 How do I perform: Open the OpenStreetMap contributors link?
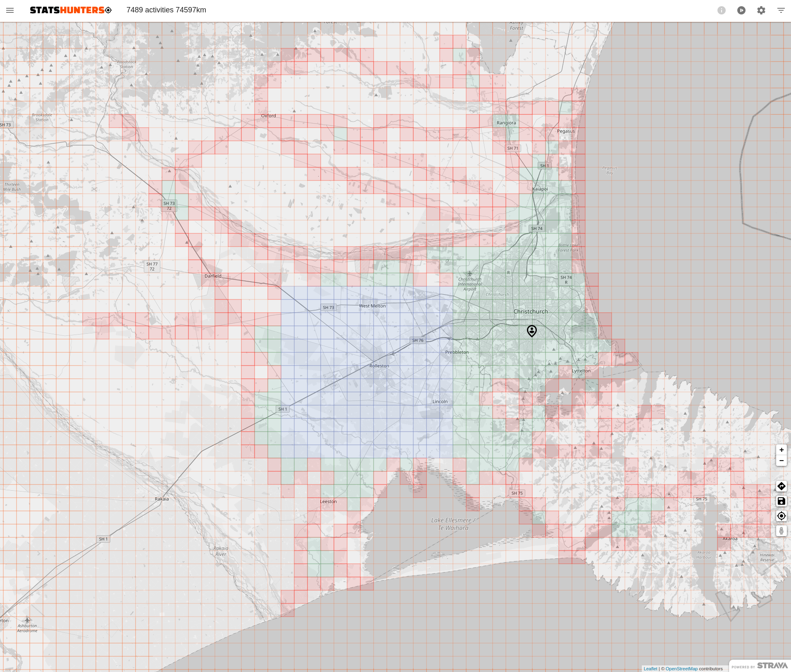coord(681,669)
